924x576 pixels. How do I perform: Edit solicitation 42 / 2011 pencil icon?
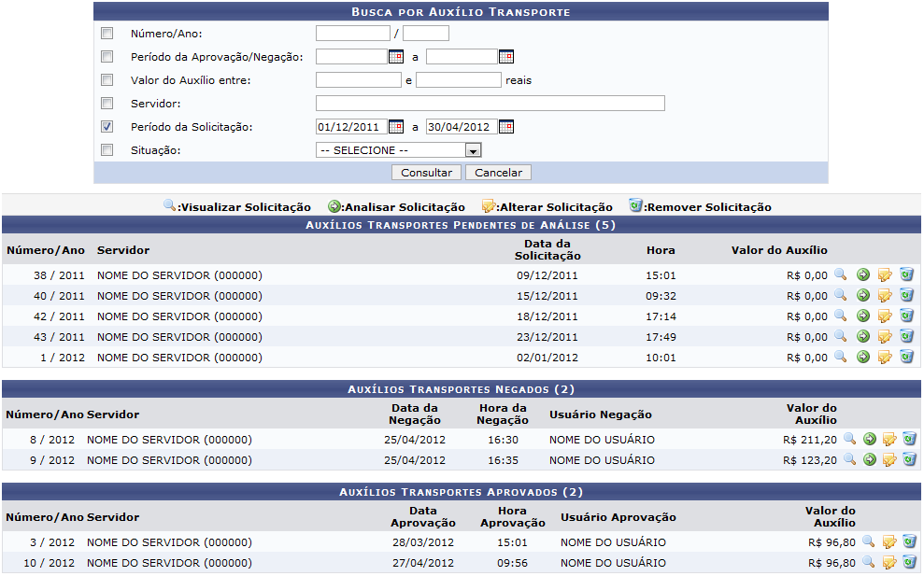(885, 316)
